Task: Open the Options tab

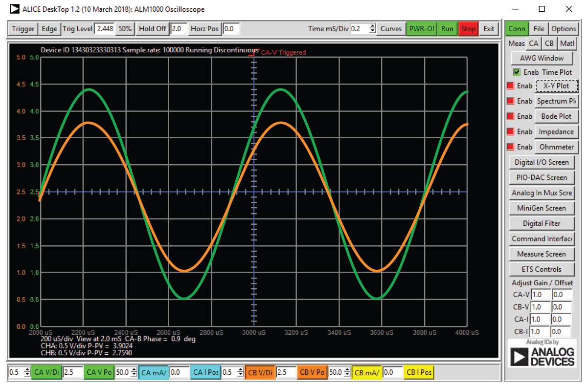Action: point(564,29)
